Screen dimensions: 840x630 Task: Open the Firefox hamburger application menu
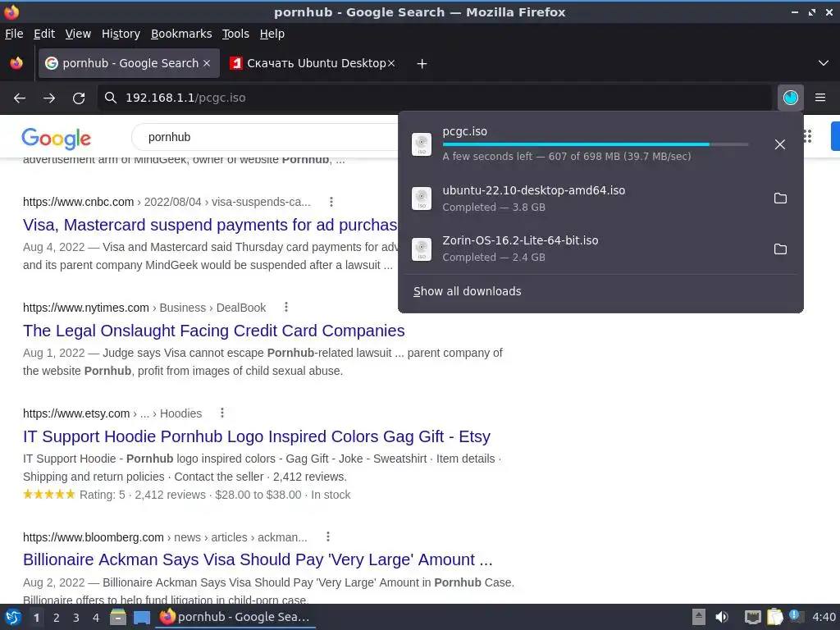pos(820,98)
